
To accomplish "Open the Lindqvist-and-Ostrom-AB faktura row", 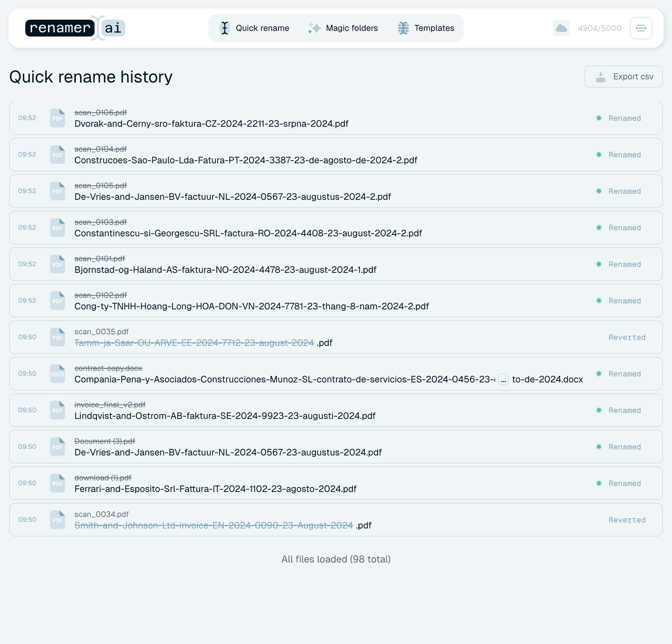I will (336, 410).
